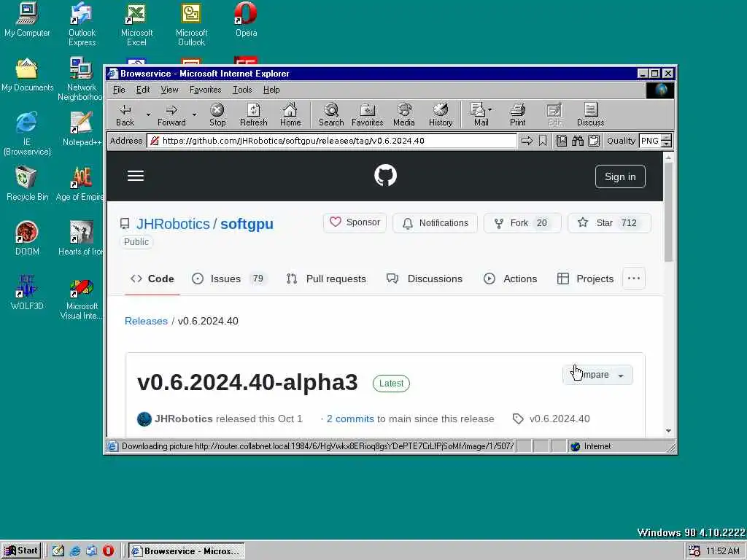Show browsing History
The height and width of the screenshot is (560, 747).
tap(441, 114)
